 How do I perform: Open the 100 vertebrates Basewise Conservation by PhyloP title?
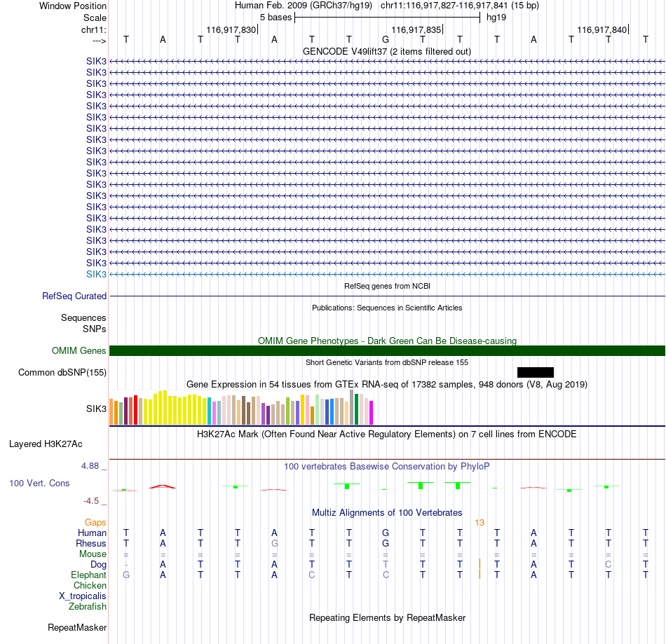387,466
